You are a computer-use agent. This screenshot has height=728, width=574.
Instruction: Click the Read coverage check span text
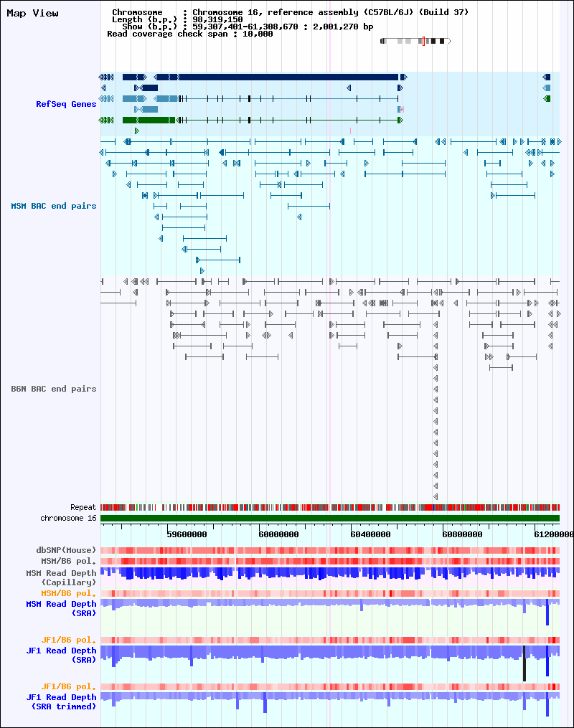pyautogui.click(x=190, y=34)
